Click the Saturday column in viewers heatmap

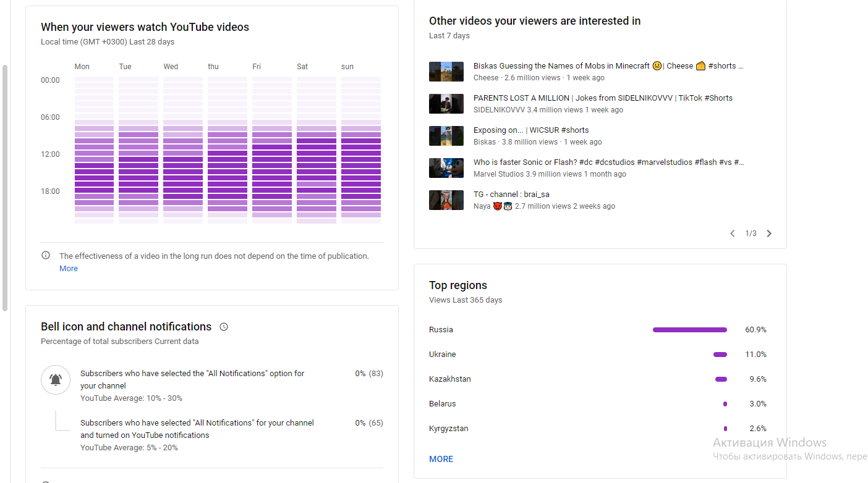(x=317, y=150)
